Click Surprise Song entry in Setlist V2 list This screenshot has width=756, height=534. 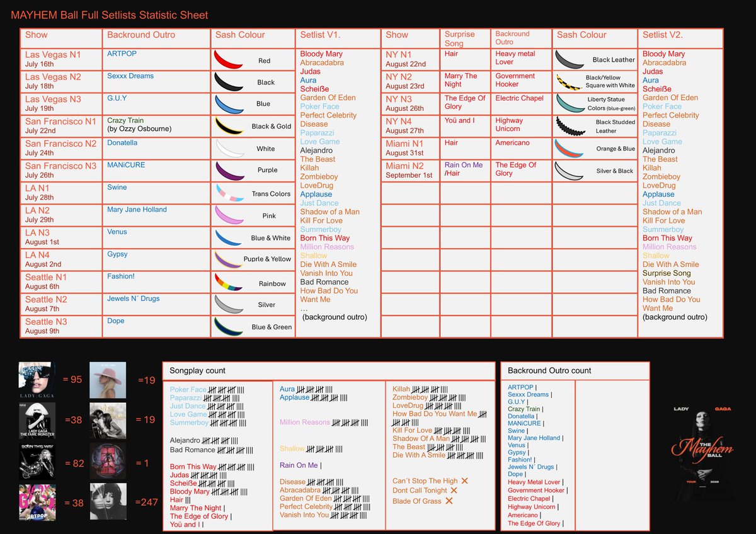point(667,273)
